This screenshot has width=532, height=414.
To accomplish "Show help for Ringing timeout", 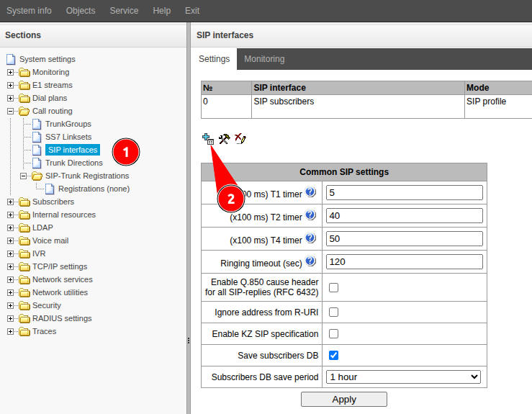I will click(310, 261).
